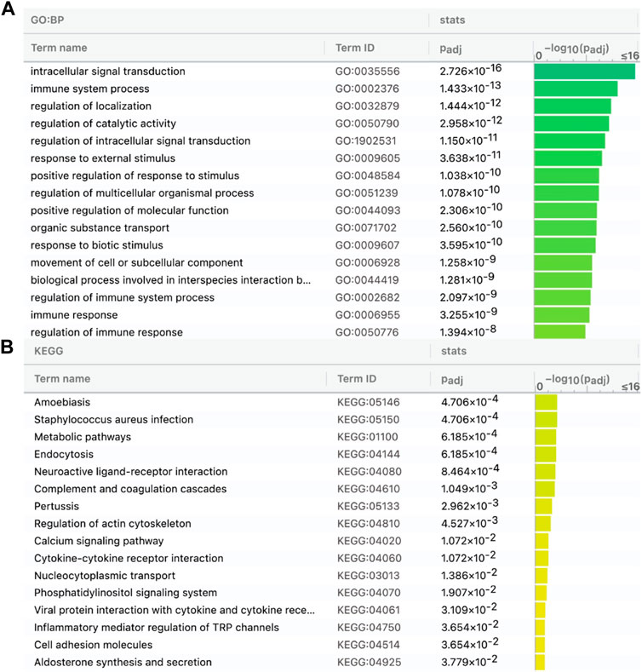This screenshot has height=672, width=642.
Task: Click the 'padj' column header in KEGG table
Action: [452, 380]
